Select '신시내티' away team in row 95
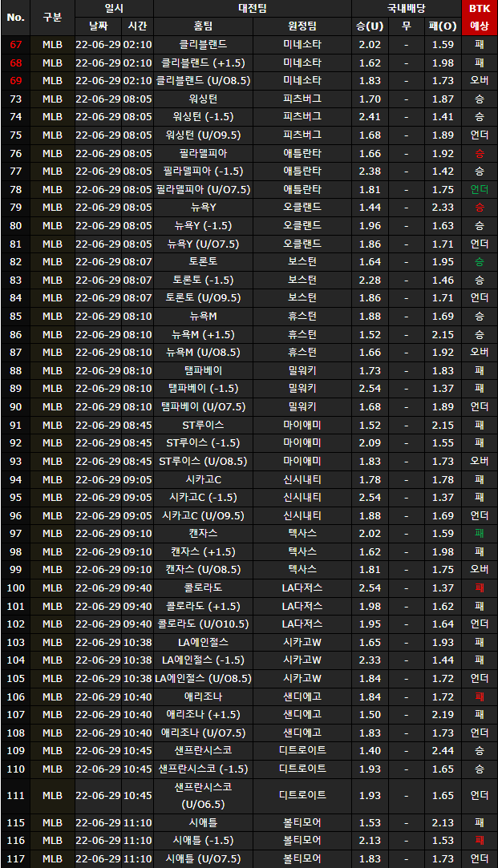 pyautogui.click(x=302, y=497)
